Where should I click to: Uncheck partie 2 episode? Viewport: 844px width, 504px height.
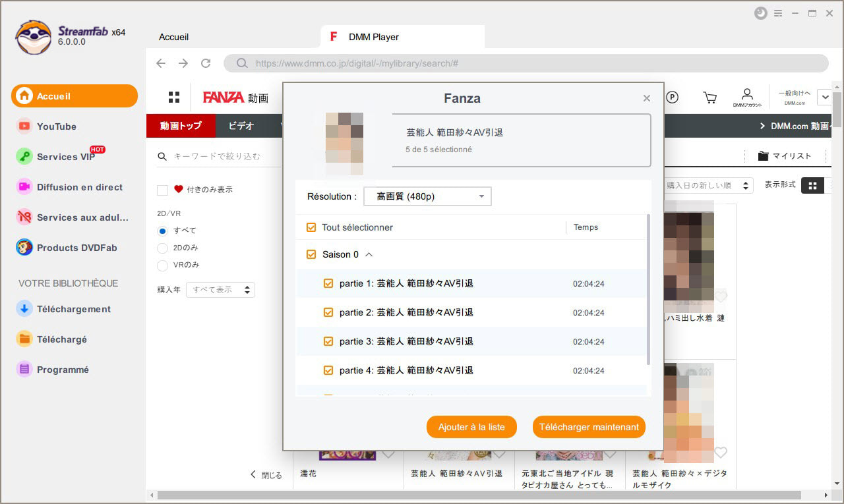328,313
